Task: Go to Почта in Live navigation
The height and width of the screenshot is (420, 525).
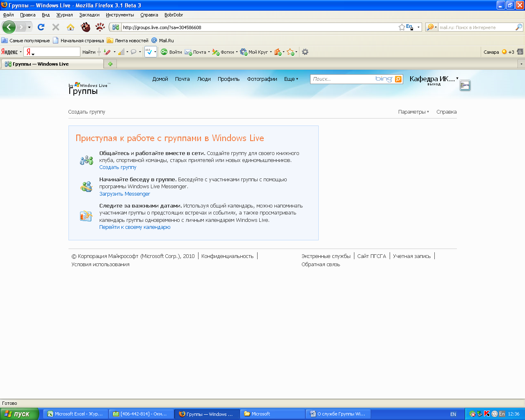Action: 183,79
